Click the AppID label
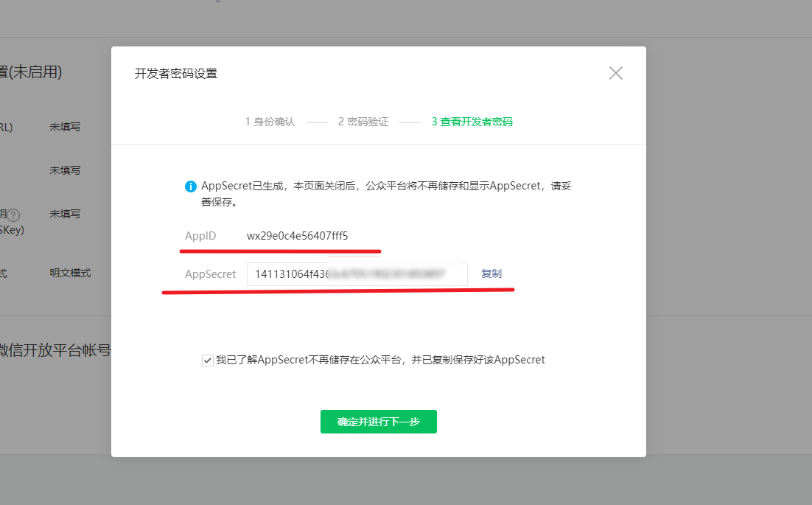This screenshot has width=812, height=505. pos(200,236)
